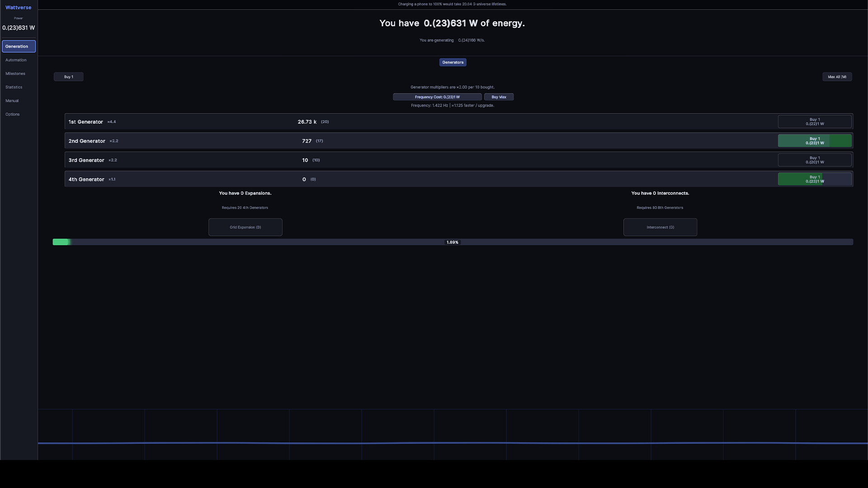Image resolution: width=868 pixels, height=488 pixels.
Task: Click the sidebar Power value 0.(23)631 W
Action: click(19, 28)
